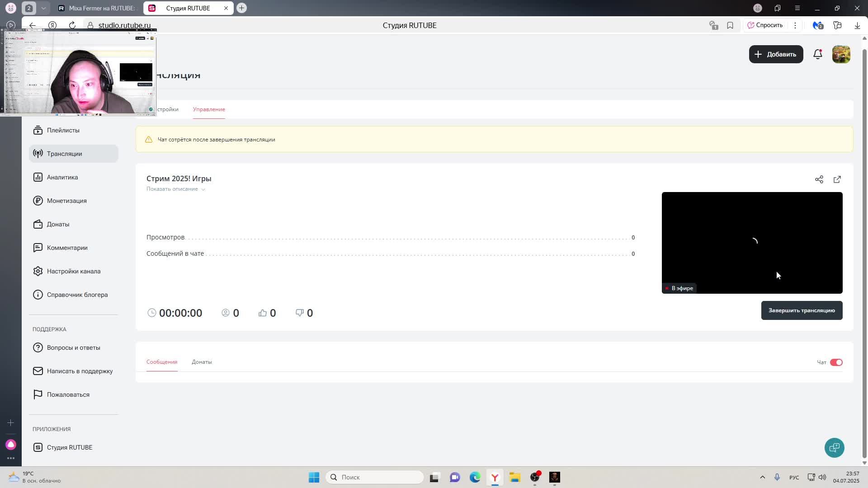The height and width of the screenshot is (488, 868).
Task: Open the notifications bell
Action: point(817,54)
